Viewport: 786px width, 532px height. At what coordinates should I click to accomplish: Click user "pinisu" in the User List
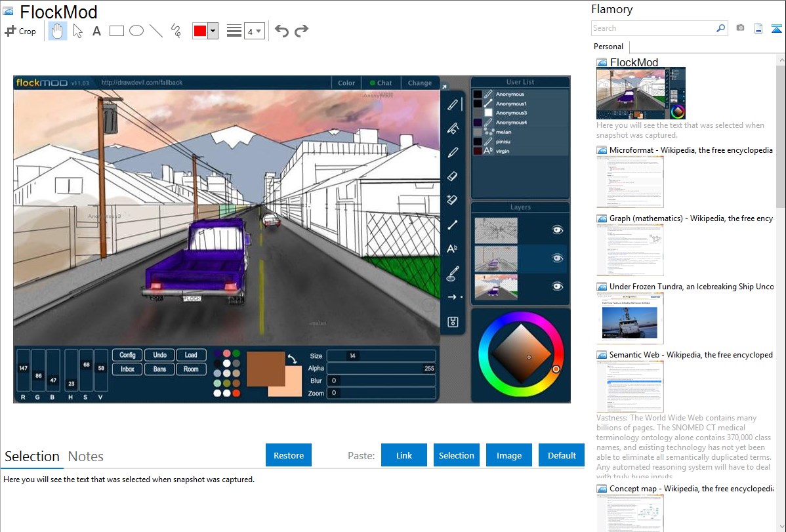click(x=503, y=142)
